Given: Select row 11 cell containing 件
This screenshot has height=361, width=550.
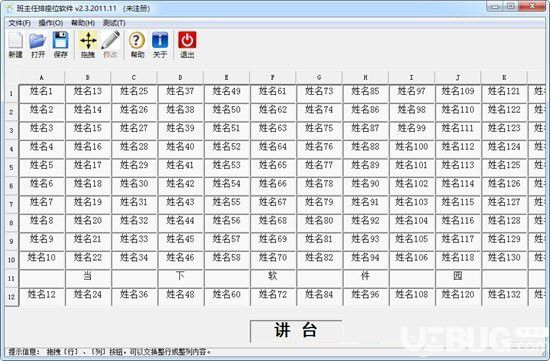Looking at the screenshot, I should (365, 279).
